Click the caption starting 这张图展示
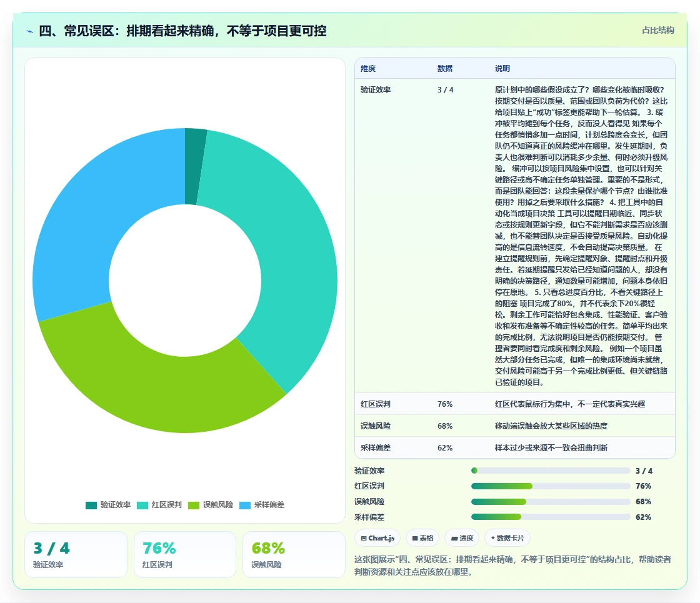Screen dimensions: 700x603 point(512,566)
